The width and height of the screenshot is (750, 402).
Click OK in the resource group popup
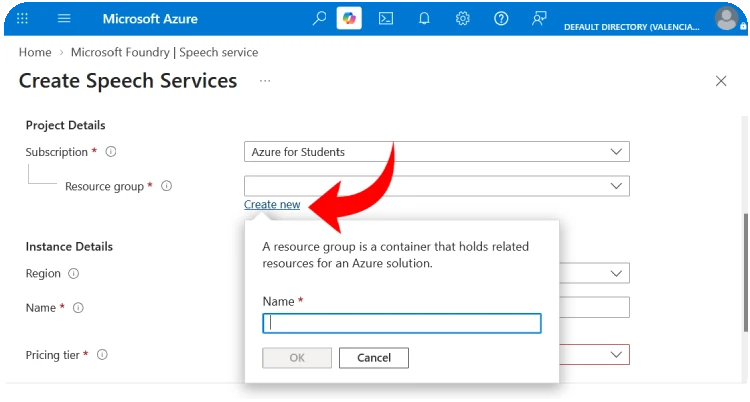coord(297,358)
